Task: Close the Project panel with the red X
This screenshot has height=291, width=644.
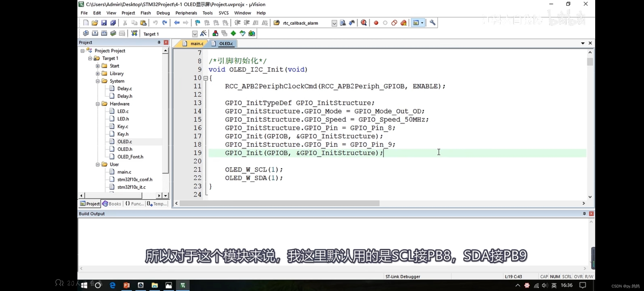Action: [166, 43]
